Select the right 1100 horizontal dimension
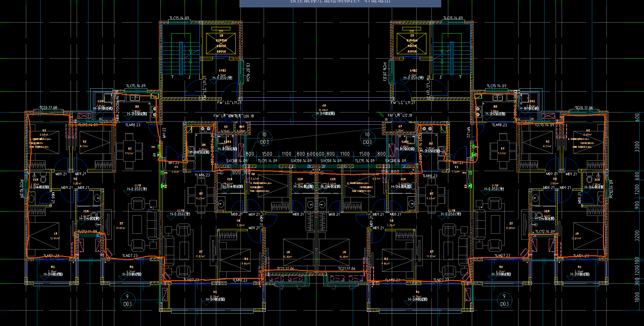The height and width of the screenshot is (326, 644). pyautogui.click(x=345, y=154)
